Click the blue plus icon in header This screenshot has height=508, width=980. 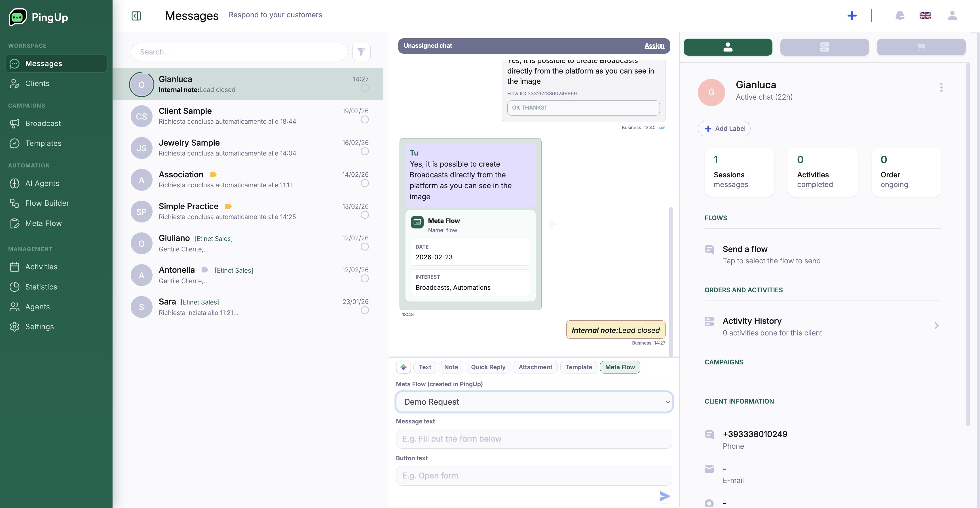[x=852, y=16]
